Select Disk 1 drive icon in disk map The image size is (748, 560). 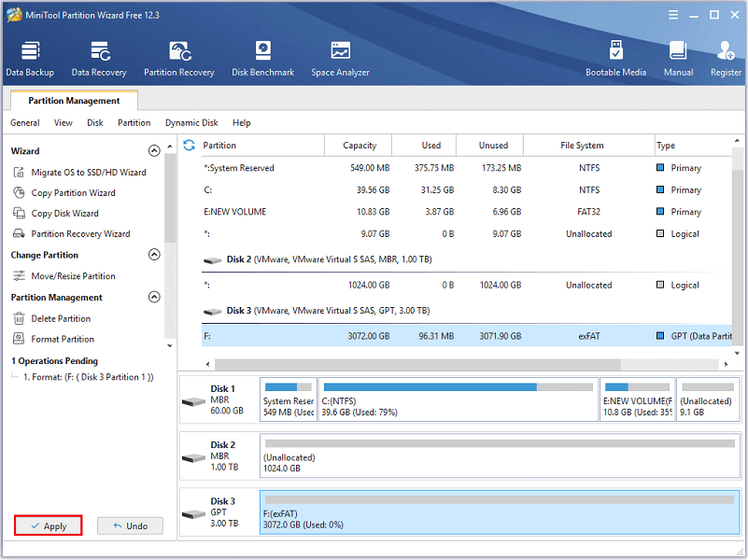(x=193, y=401)
